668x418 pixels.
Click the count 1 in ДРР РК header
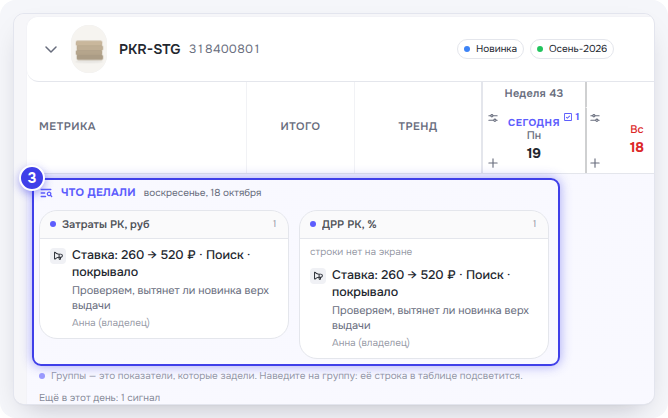[534, 224]
